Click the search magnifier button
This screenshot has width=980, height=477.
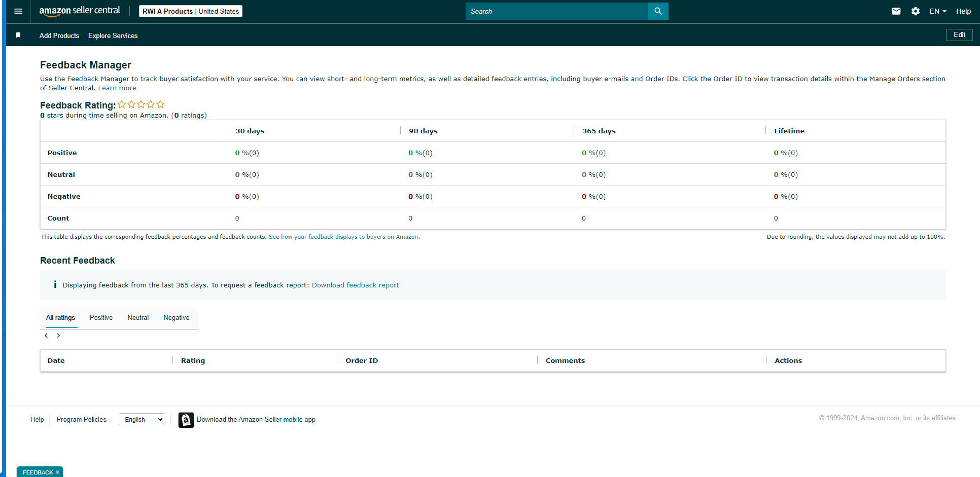pos(658,11)
